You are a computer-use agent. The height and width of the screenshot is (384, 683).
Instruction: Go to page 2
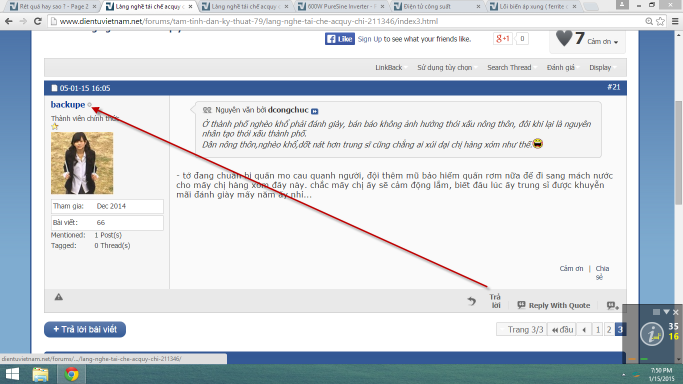click(609, 330)
